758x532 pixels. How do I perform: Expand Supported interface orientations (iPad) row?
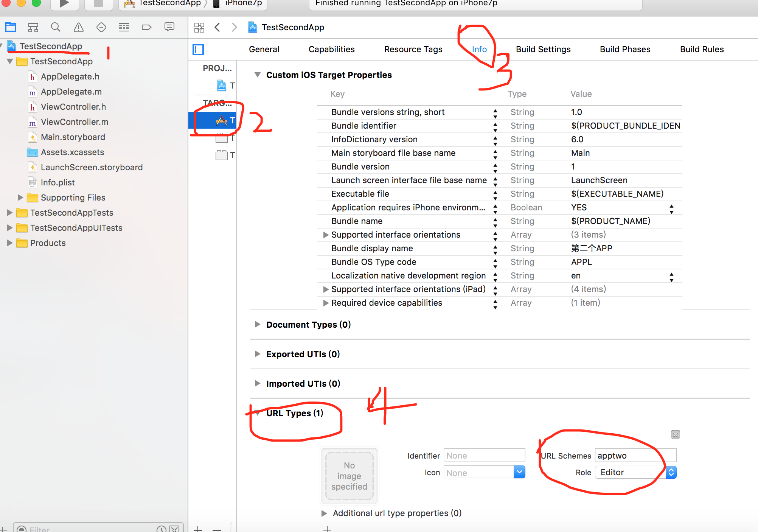[x=326, y=289]
